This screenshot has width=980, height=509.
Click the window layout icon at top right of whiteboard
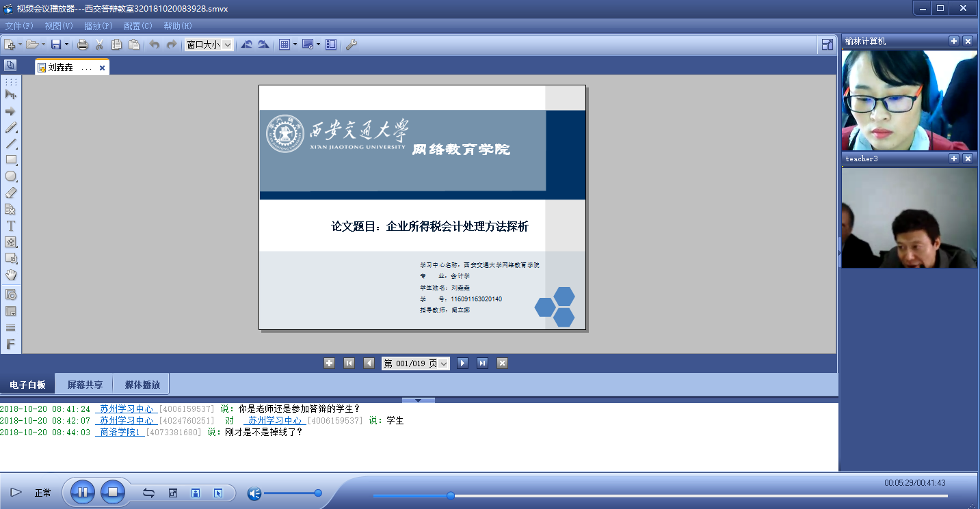pyautogui.click(x=827, y=44)
